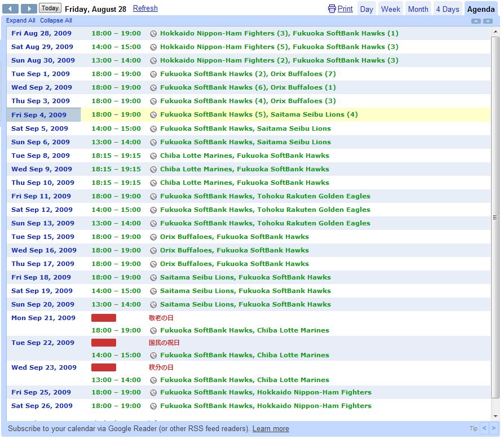Collapse All agenda entries

click(x=56, y=20)
